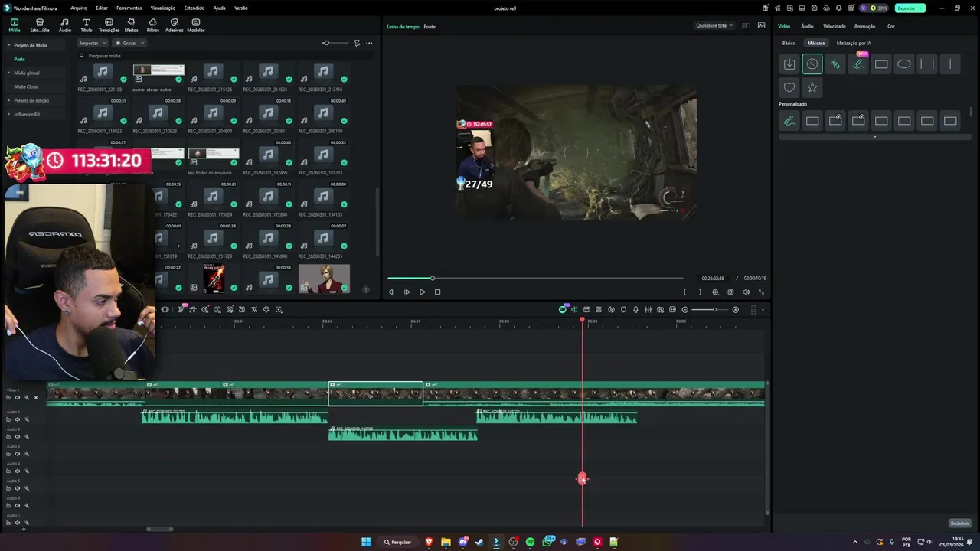Open the Visualização menu
This screenshot has width=980, height=551.
point(163,8)
